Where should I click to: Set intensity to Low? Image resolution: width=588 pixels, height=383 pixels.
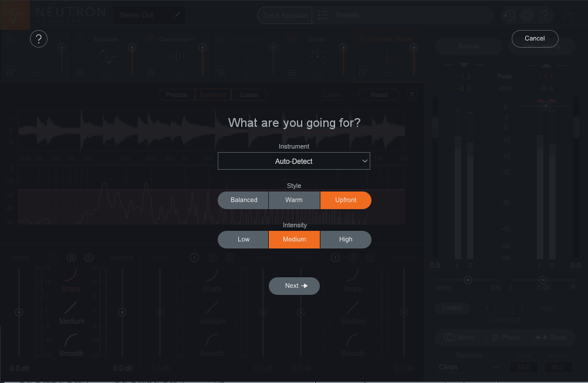(x=244, y=240)
